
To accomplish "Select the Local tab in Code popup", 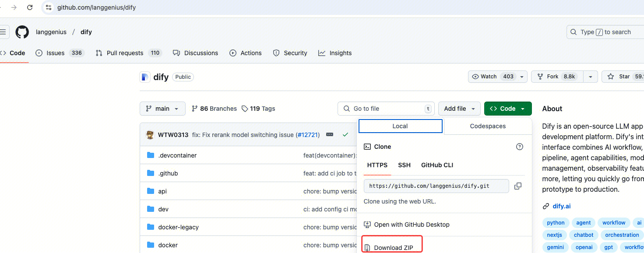I will [400, 126].
